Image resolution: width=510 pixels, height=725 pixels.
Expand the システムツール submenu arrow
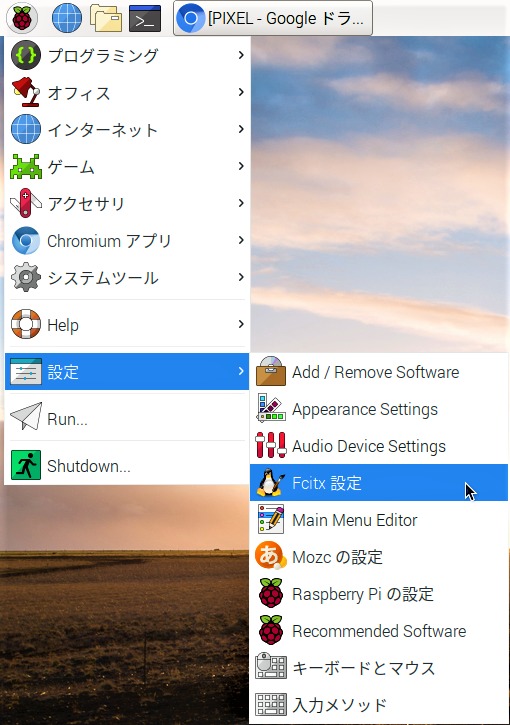[x=241, y=277]
